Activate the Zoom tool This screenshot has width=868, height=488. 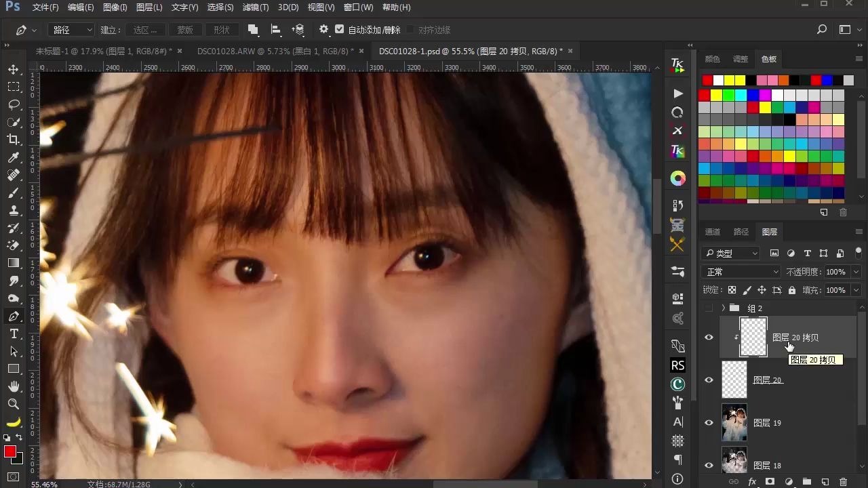click(x=14, y=404)
